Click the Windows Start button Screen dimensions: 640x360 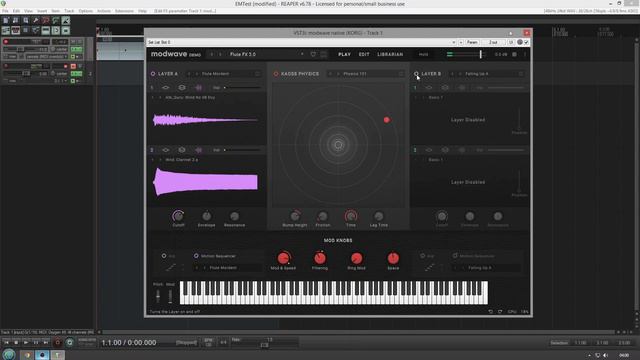click(x=9, y=354)
